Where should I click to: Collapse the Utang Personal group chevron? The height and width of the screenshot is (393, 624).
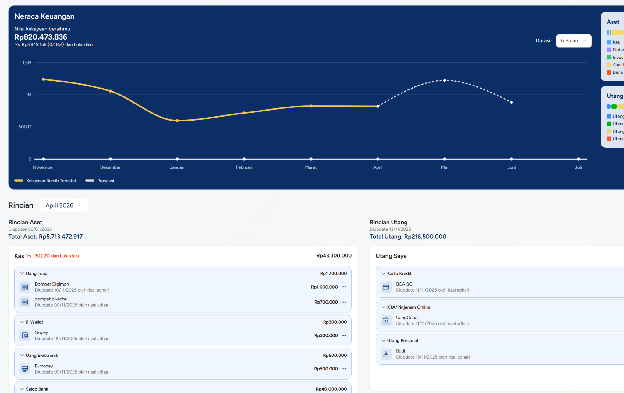pyautogui.click(x=383, y=340)
